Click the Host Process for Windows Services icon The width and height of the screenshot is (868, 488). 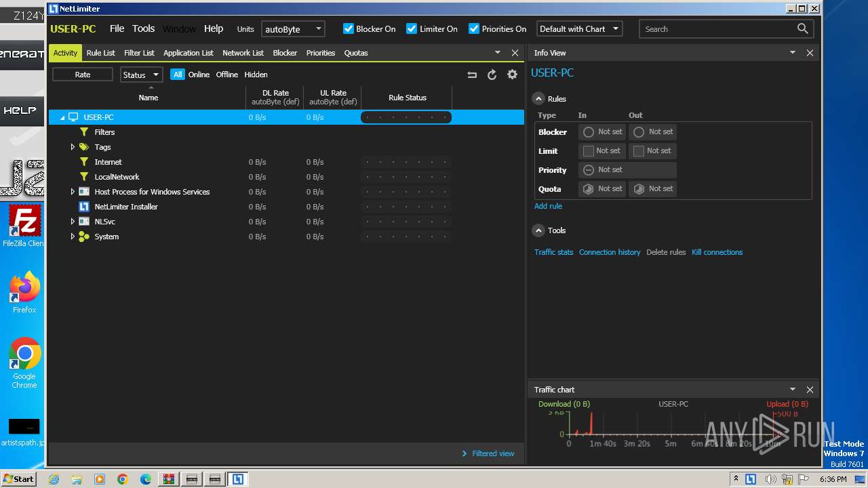[84, 192]
